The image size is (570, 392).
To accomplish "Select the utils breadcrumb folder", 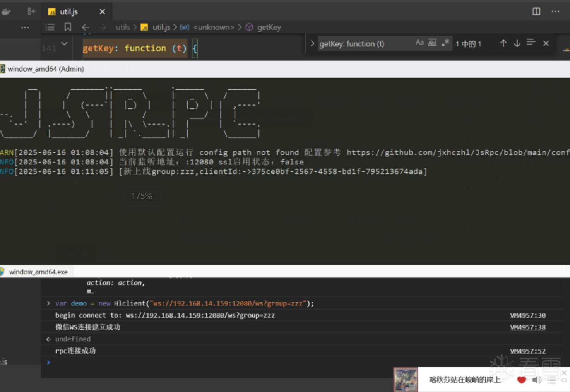I will tap(123, 27).
